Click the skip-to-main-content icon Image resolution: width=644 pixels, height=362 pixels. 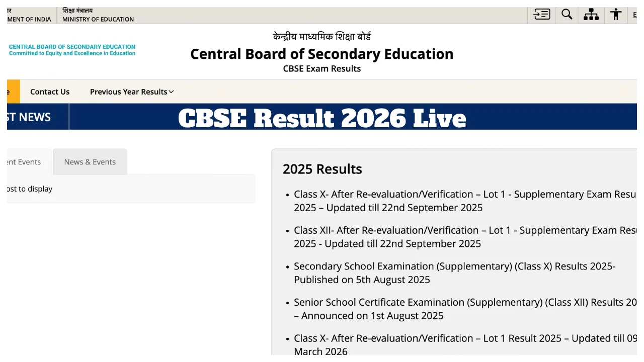[x=541, y=14]
